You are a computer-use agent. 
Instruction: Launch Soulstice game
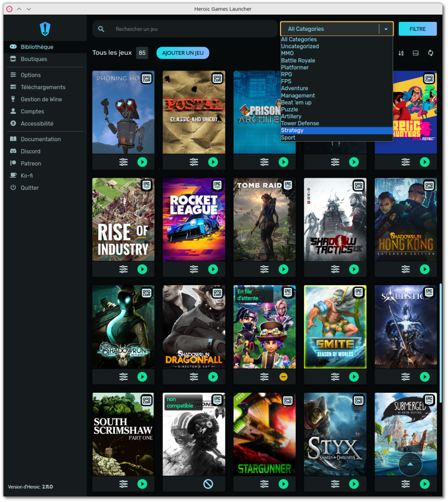point(424,377)
